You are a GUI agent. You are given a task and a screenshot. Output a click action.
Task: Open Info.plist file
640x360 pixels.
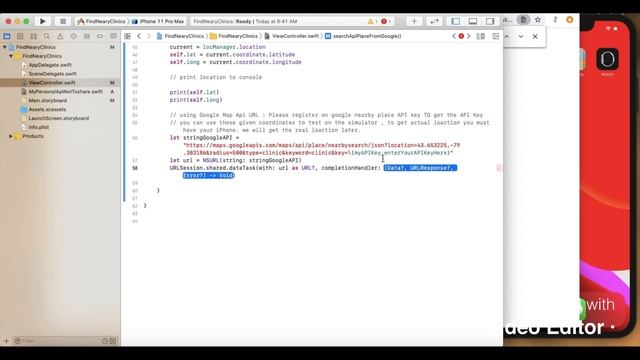(38, 127)
